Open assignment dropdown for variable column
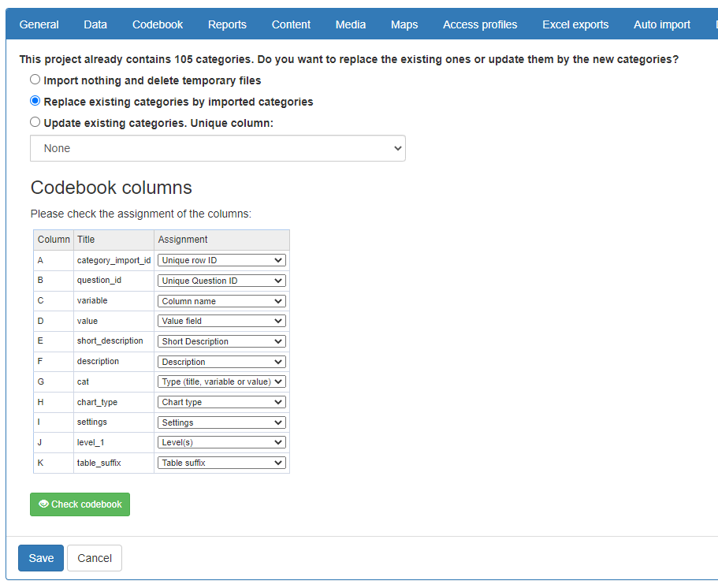 (x=221, y=301)
